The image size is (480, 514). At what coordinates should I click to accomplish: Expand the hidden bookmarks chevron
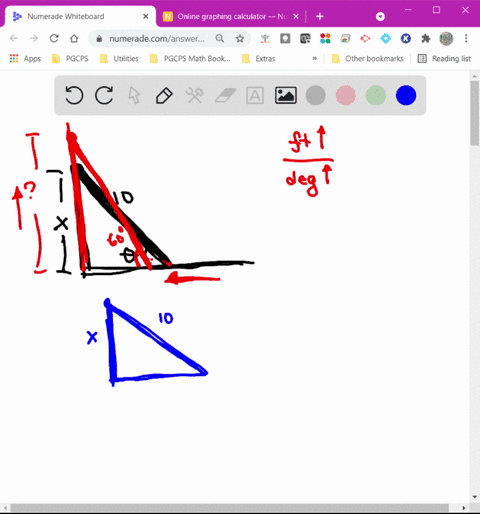pos(314,59)
